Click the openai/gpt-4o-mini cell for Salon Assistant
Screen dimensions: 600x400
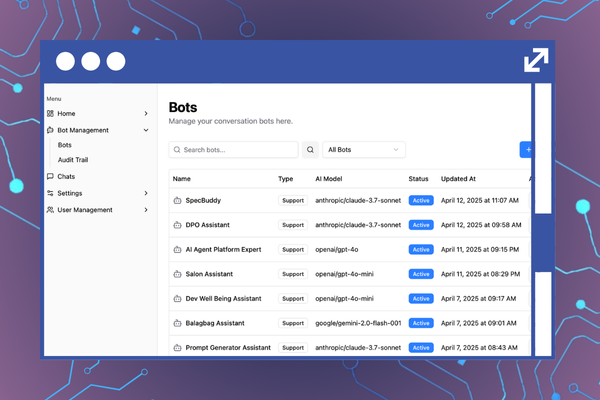click(344, 274)
